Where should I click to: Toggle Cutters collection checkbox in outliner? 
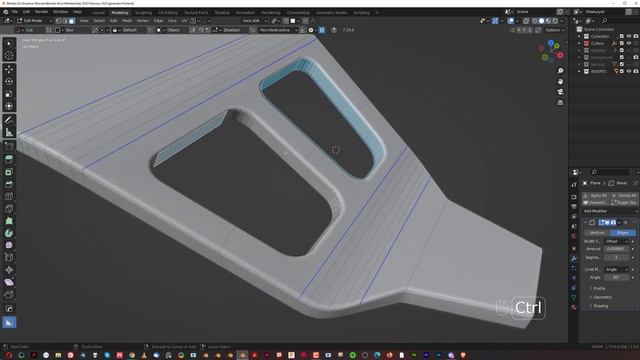[622, 43]
